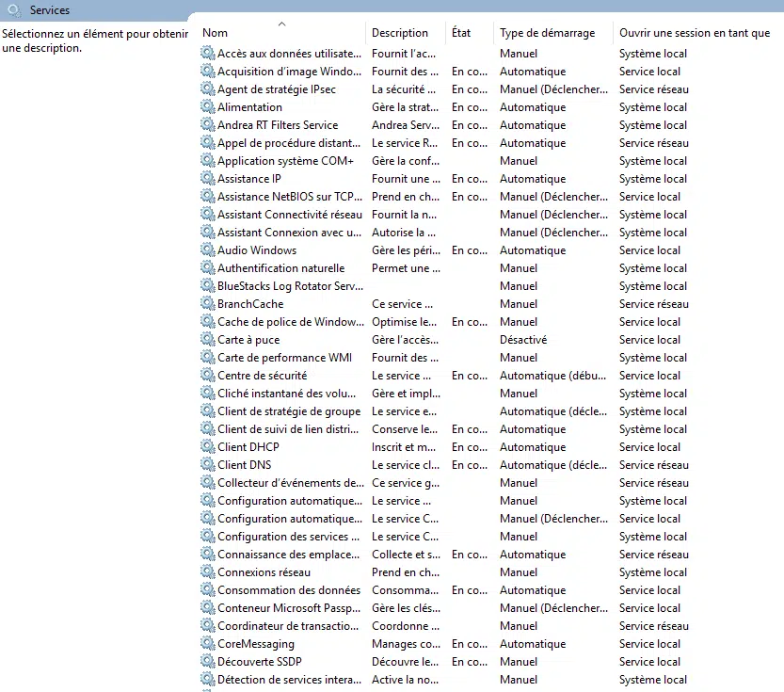Sort by Ouvrir une session en tant que header
The image size is (784, 692).
click(695, 33)
